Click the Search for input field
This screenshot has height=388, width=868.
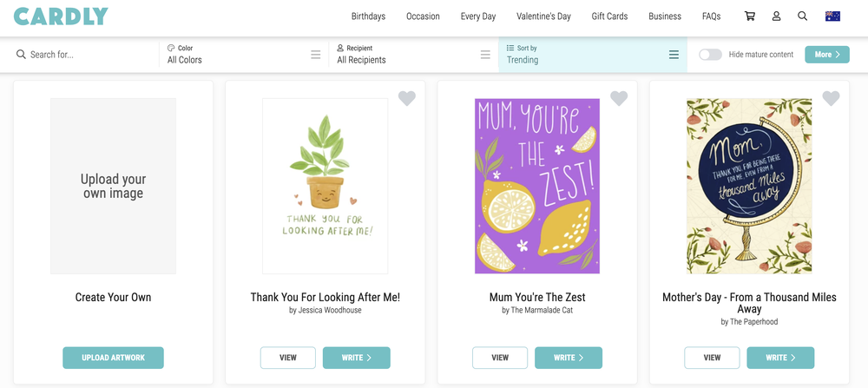tap(87, 54)
